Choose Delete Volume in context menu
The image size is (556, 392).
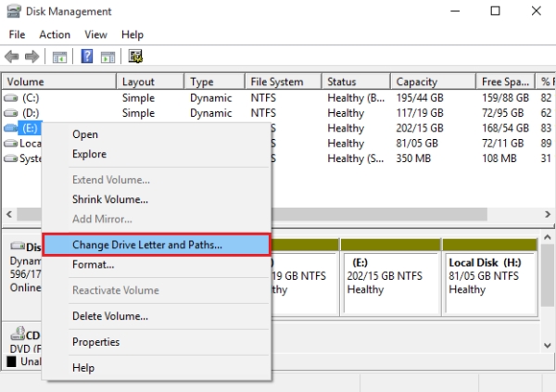click(x=109, y=316)
